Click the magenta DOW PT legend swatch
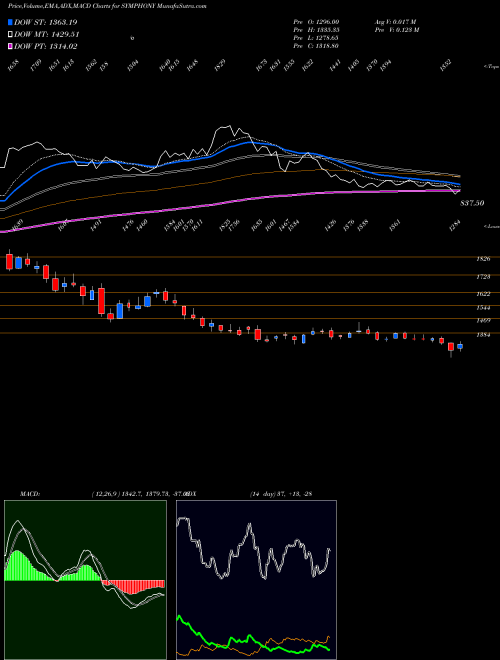The height and width of the screenshot is (660, 500). pyautogui.click(x=10, y=47)
